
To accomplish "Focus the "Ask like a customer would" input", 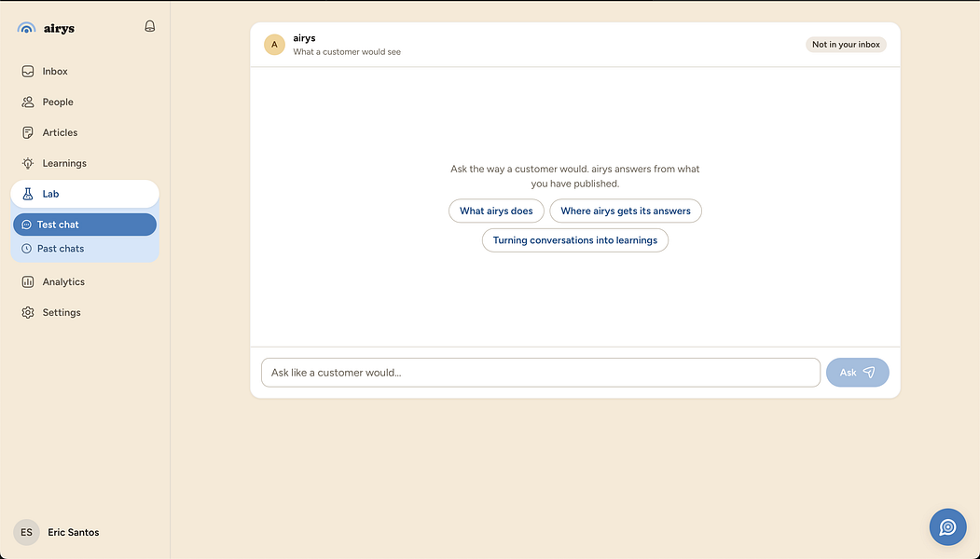I will (x=541, y=373).
